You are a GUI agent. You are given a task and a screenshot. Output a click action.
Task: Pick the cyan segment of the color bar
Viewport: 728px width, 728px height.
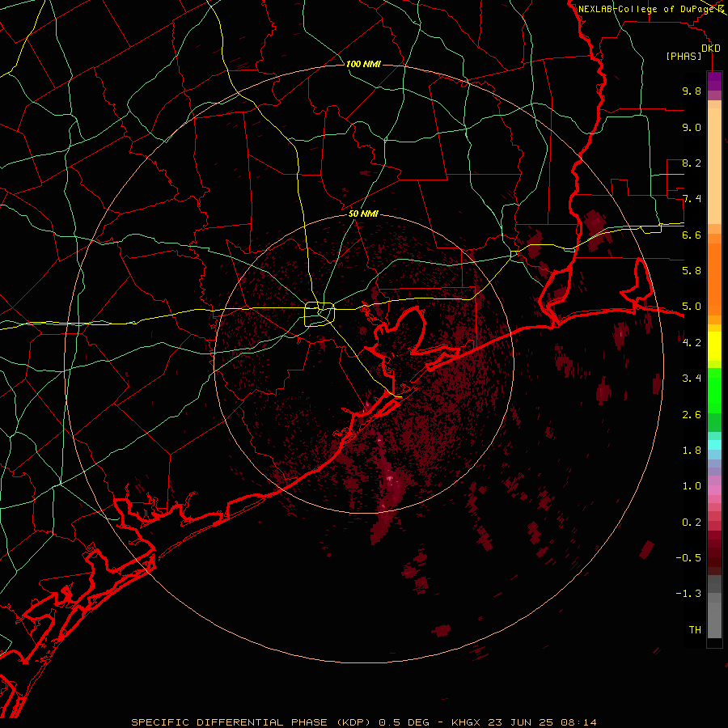pyautogui.click(x=714, y=445)
